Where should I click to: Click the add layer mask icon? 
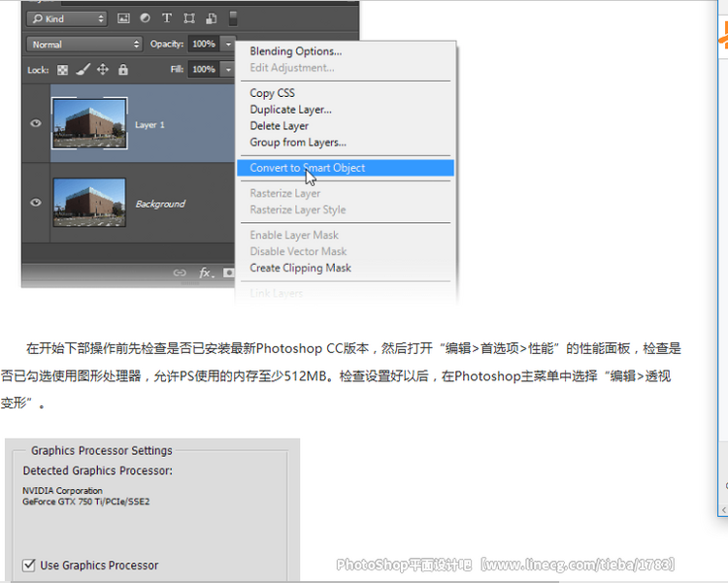tap(228, 273)
